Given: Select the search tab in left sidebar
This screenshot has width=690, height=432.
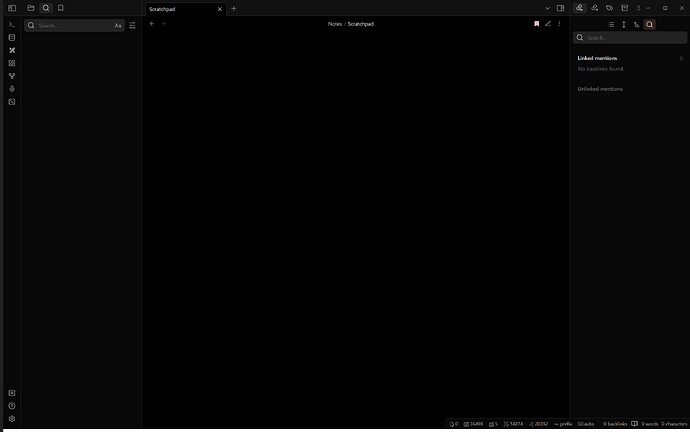Looking at the screenshot, I should tap(46, 8).
